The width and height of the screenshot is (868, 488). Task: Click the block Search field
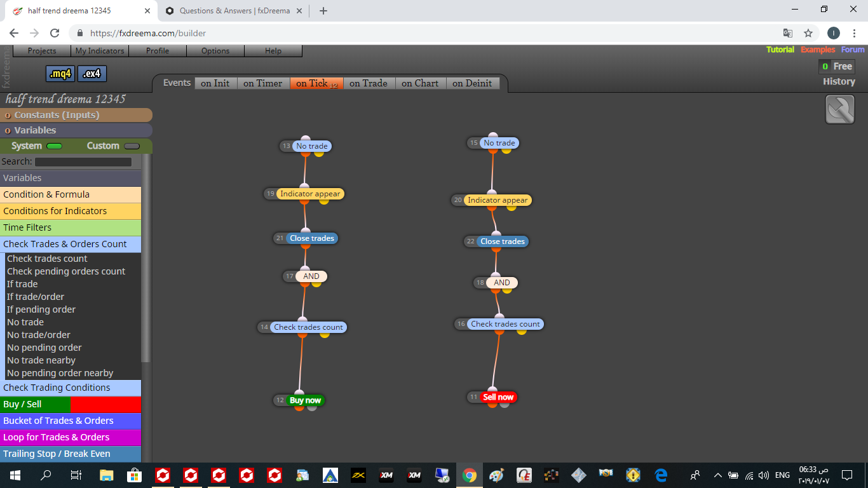click(83, 162)
